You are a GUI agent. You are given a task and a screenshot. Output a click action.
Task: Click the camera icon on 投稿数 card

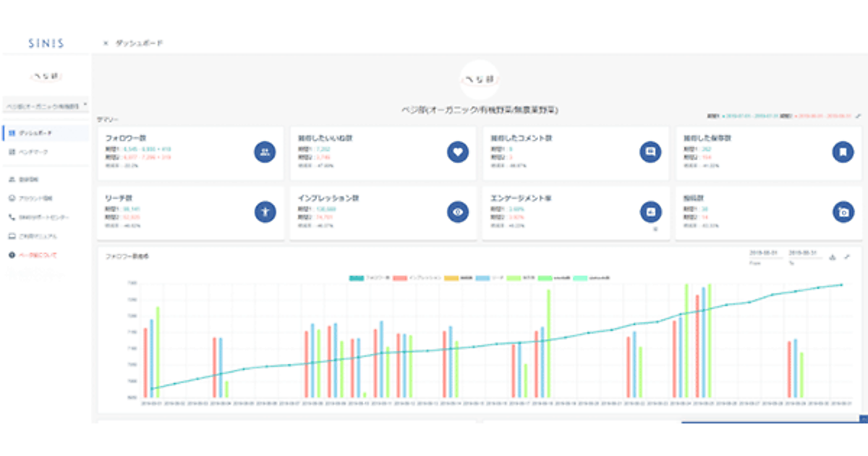coord(843,211)
